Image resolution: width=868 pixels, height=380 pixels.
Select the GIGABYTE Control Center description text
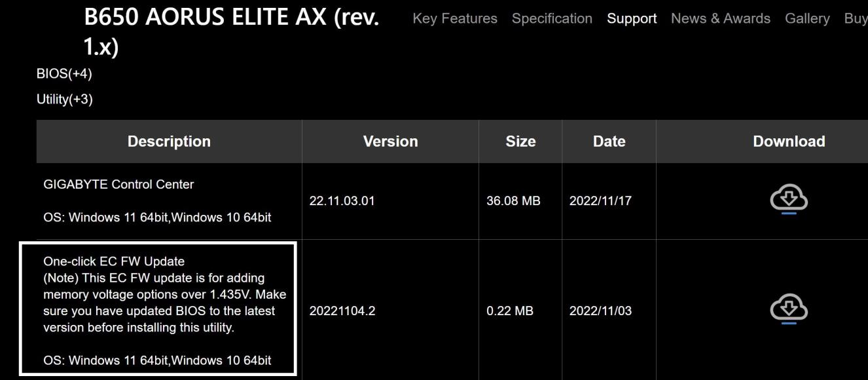(x=118, y=185)
